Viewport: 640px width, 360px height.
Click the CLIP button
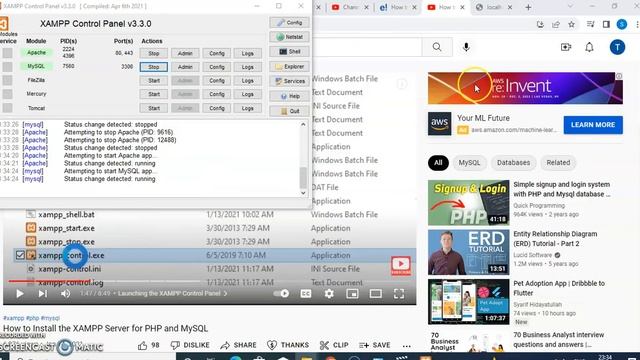[x=334, y=345]
